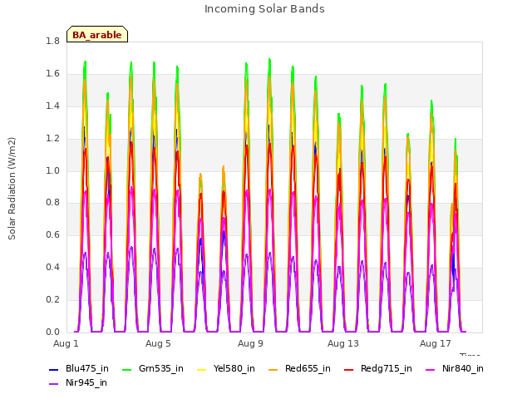Click the 1.6 y-axis tick label

(52, 74)
